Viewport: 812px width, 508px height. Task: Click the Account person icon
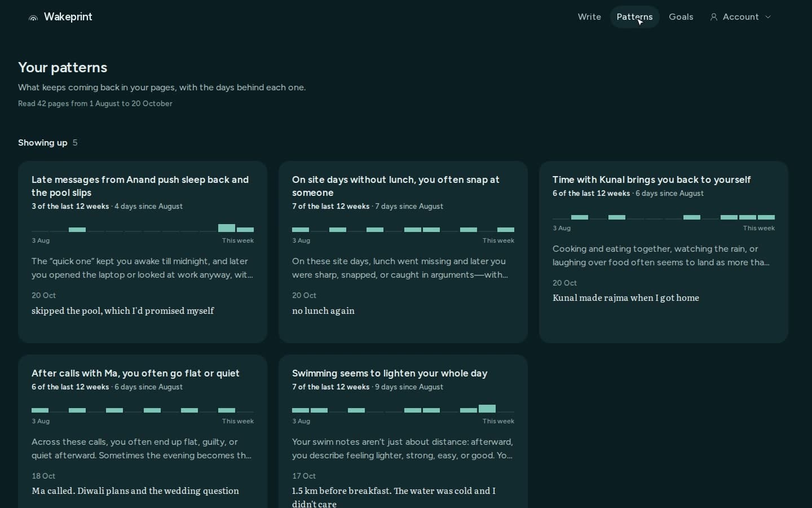click(x=714, y=17)
